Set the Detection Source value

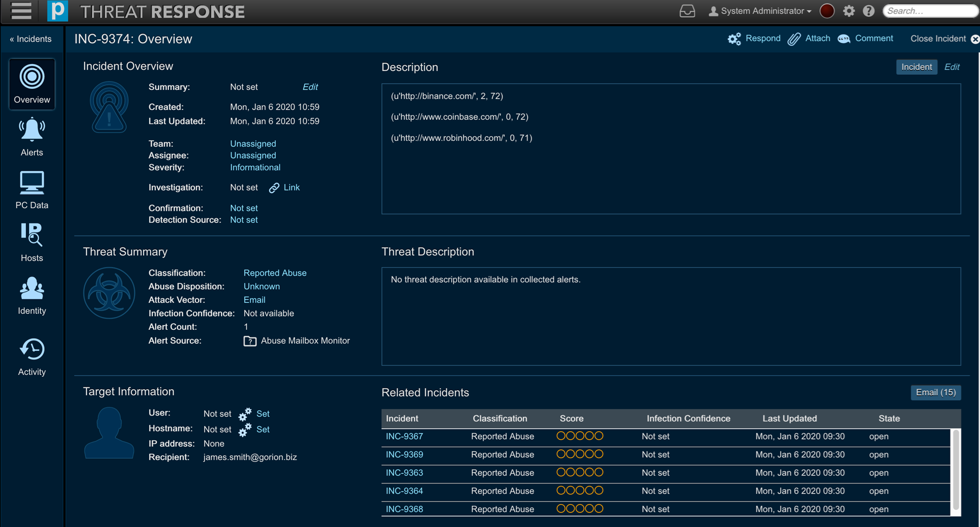244,220
